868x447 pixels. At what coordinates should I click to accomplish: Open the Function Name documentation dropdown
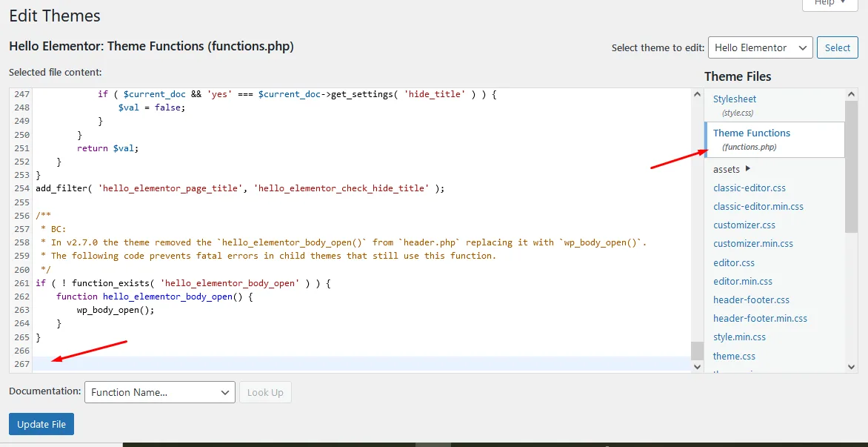[x=160, y=392]
